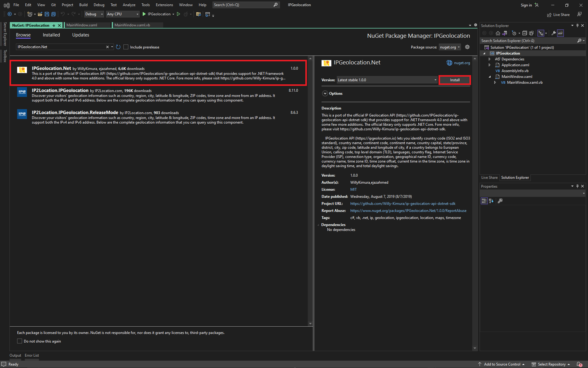Enable the Include prerelease checkbox
The width and height of the screenshot is (588, 368).
(x=126, y=47)
